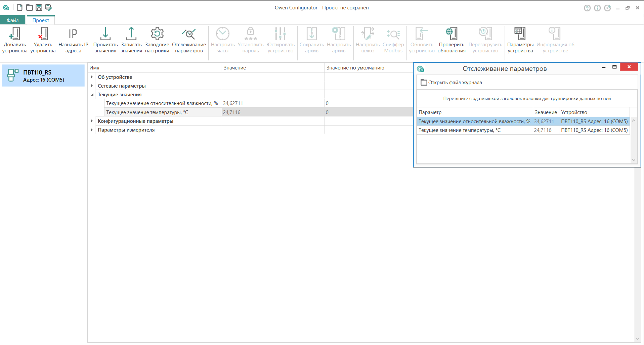The height and width of the screenshot is (345, 644).
Task: Click the Add device icon
Action: 14,34
